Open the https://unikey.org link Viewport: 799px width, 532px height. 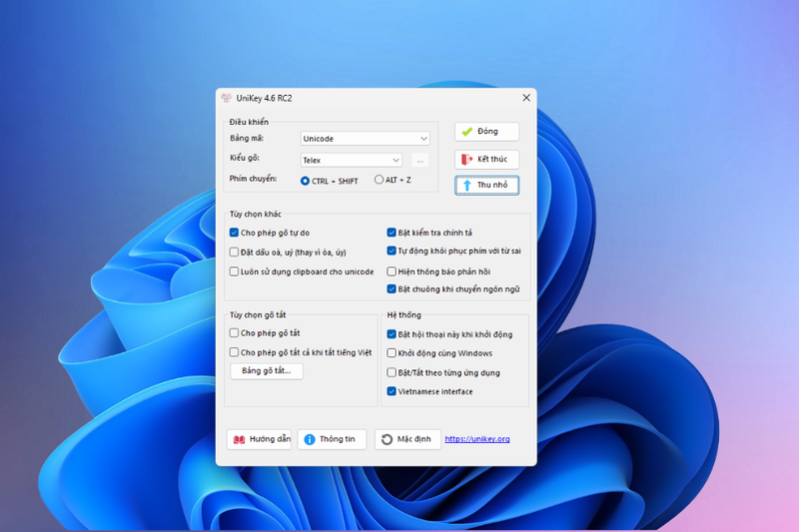tap(477, 439)
